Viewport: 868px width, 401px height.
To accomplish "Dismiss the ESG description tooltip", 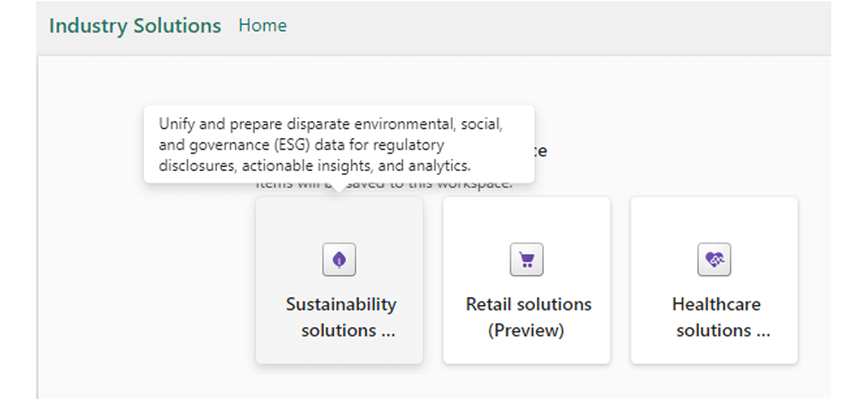I will coord(339,144).
